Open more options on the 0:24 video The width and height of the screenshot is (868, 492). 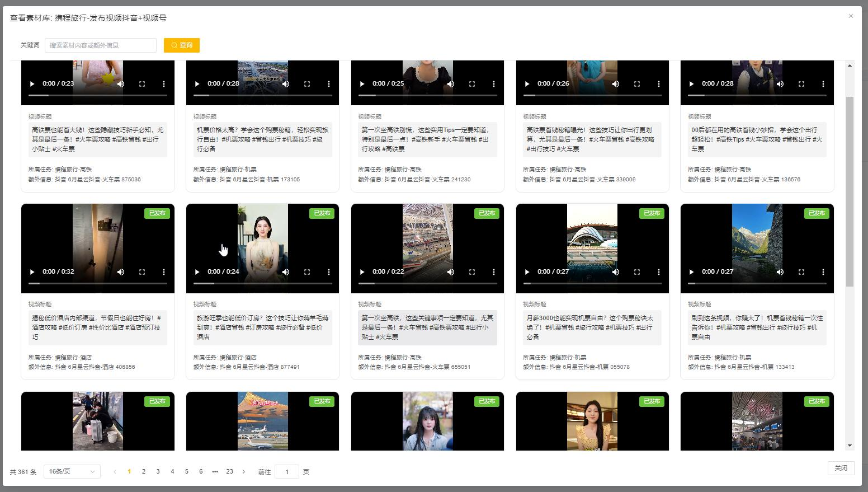point(329,272)
